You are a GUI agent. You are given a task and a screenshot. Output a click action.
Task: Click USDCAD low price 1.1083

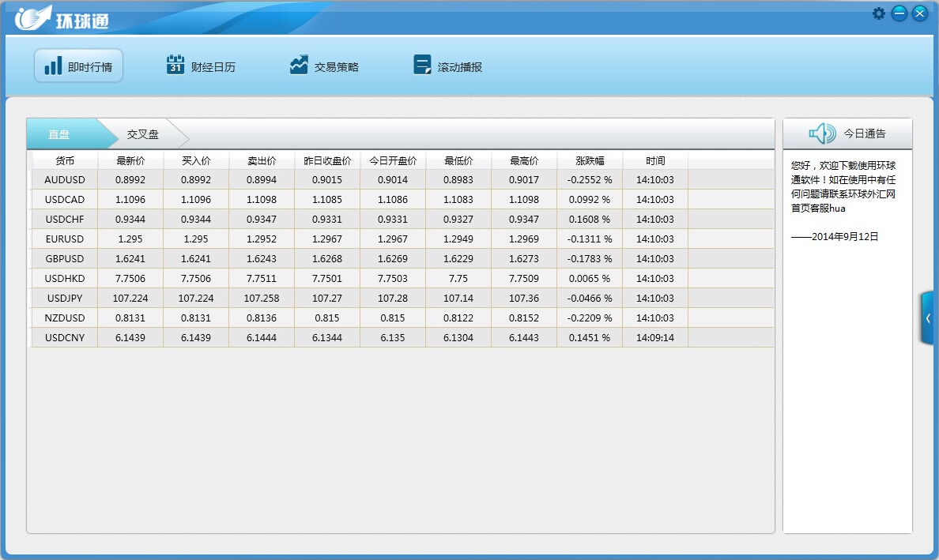coord(458,199)
